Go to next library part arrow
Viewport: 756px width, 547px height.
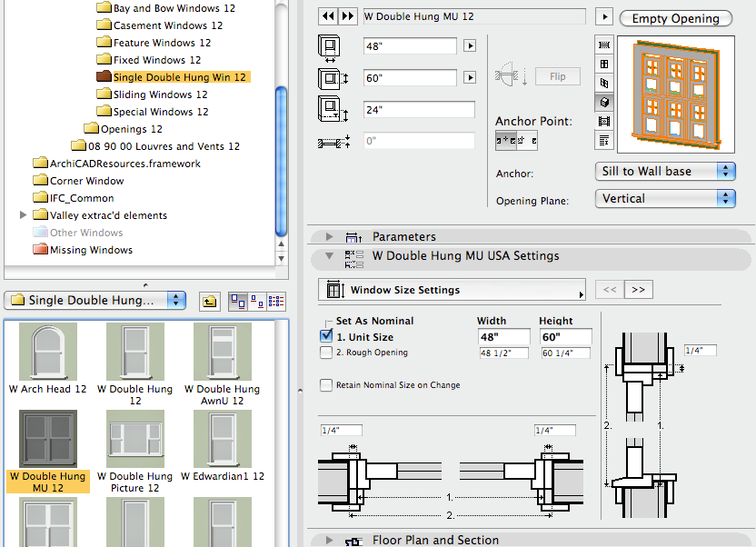click(348, 17)
